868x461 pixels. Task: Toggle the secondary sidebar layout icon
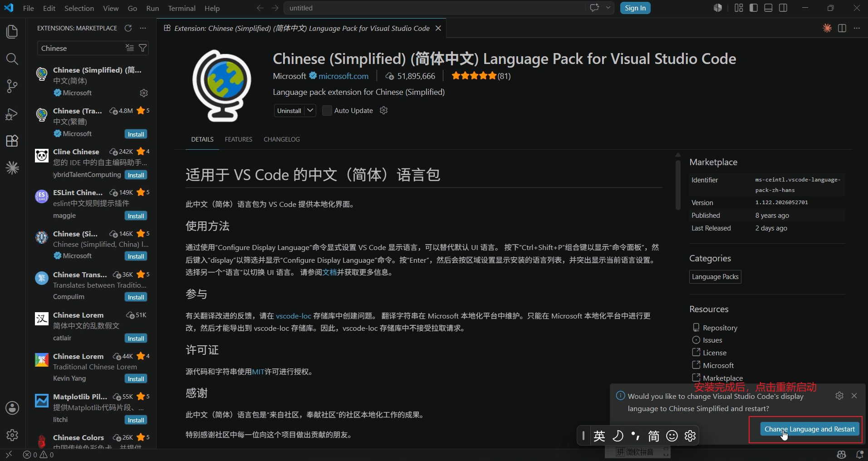coord(783,8)
